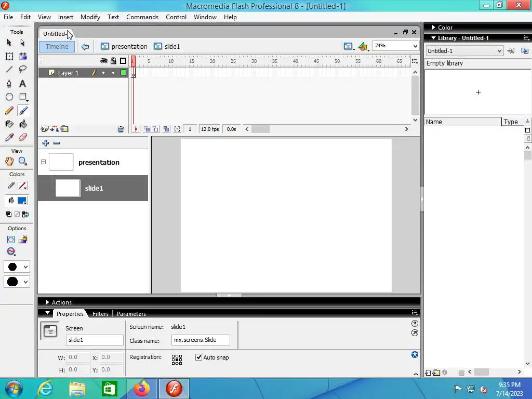
Task: Delete layer with trash icon
Action: point(121,129)
